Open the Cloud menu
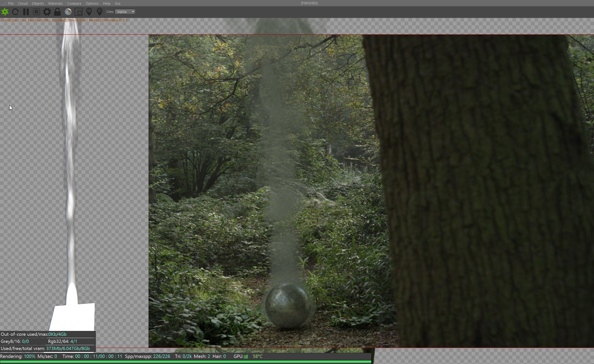This screenshot has height=364, width=594. [23, 3]
